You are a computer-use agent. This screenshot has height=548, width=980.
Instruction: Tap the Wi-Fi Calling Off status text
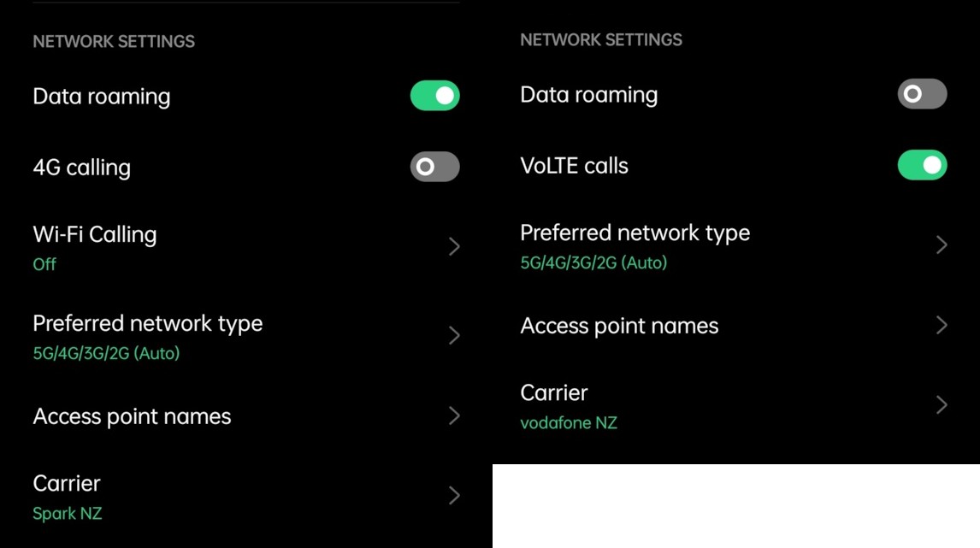click(x=44, y=265)
